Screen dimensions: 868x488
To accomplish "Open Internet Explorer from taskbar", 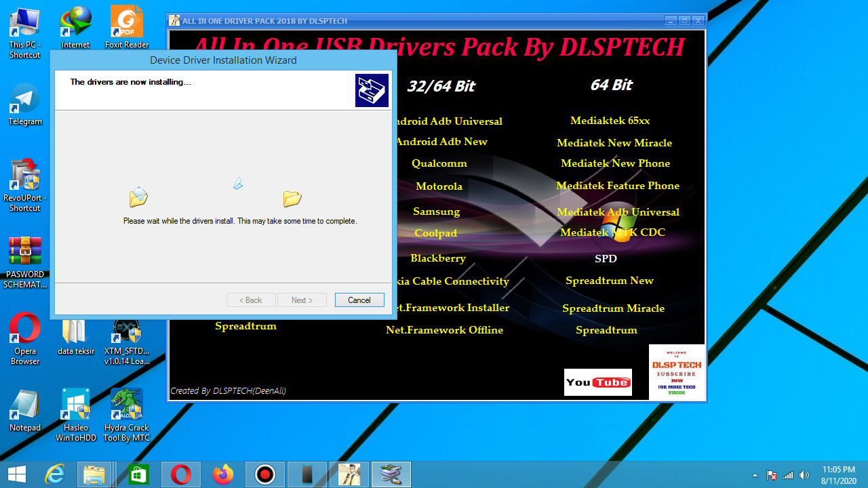I will point(54,474).
